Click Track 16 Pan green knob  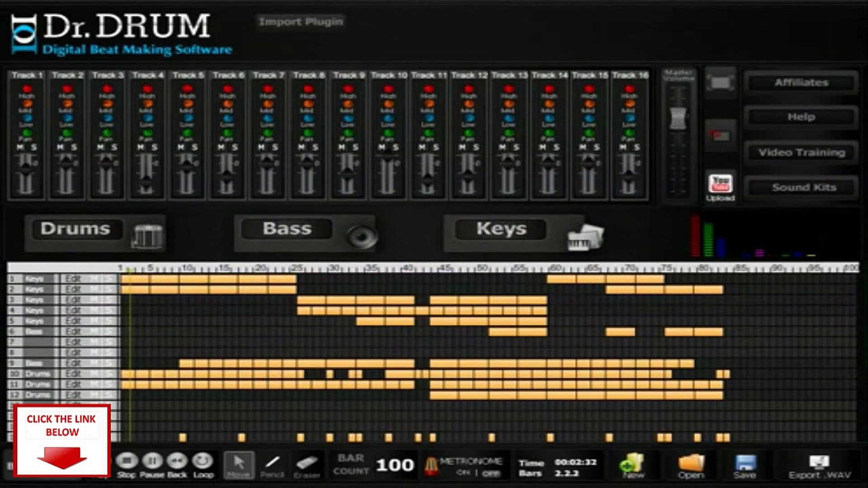coord(629,133)
